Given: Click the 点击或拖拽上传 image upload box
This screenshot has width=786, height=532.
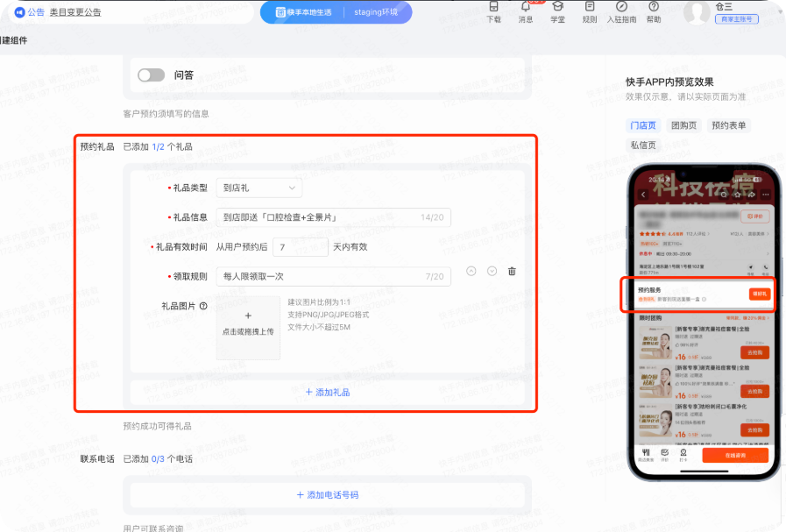Looking at the screenshot, I should pos(248,328).
